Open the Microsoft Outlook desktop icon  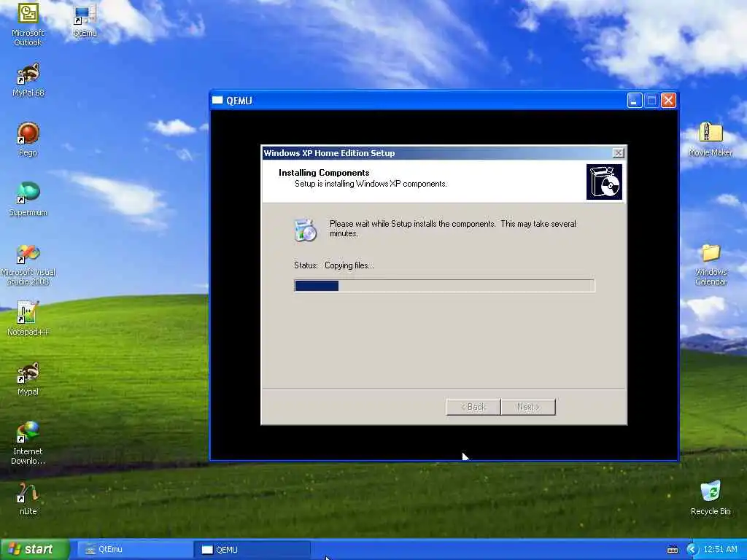(28, 24)
